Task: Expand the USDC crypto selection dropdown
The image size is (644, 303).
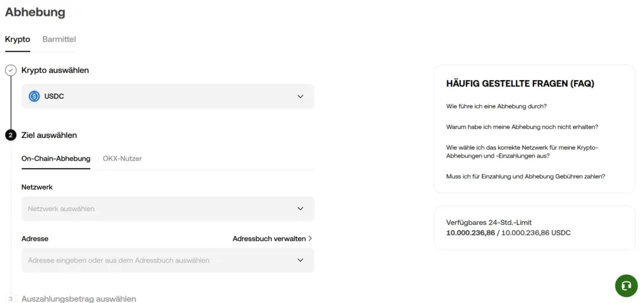Action: click(x=300, y=96)
